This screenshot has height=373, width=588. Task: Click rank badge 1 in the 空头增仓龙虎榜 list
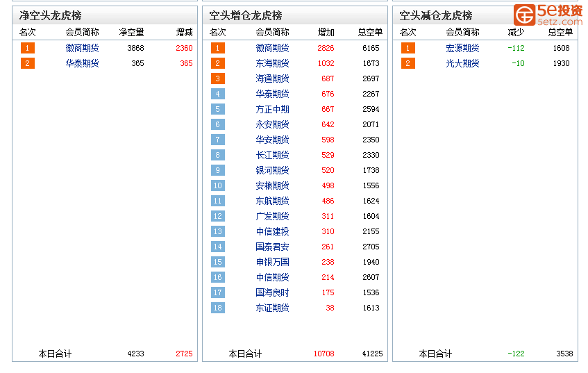coord(217,48)
